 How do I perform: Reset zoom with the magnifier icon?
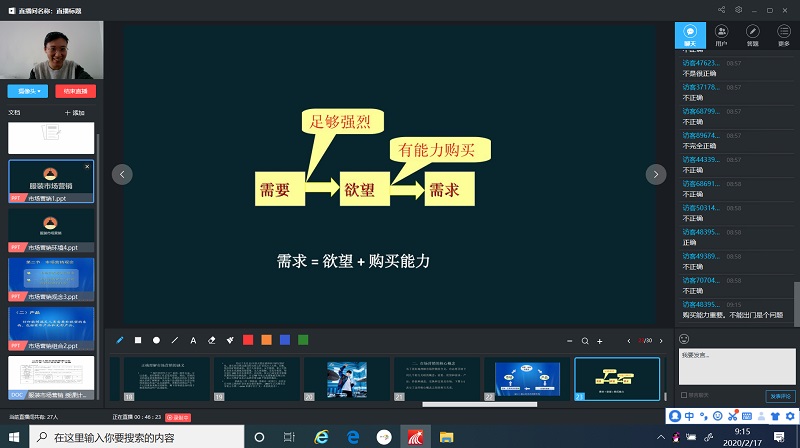(585, 341)
